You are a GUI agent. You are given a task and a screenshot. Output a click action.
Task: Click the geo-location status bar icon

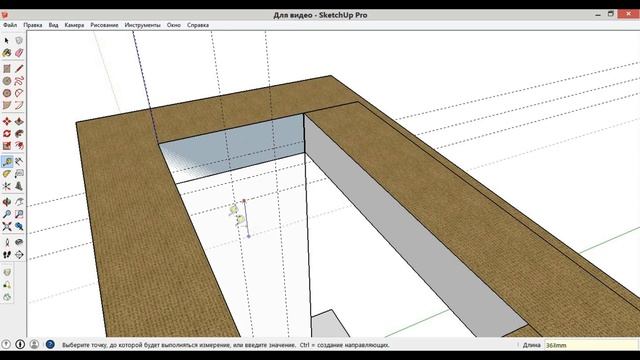pos(6,344)
